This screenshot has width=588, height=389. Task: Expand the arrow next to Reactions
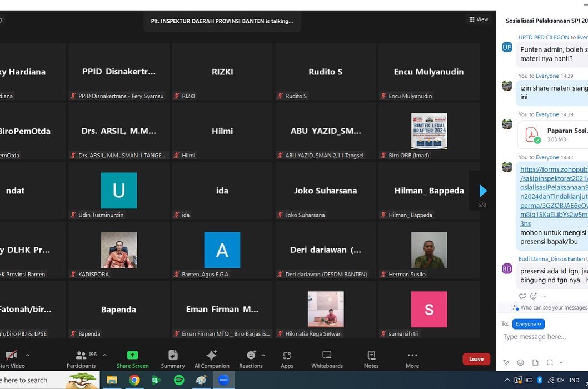pos(263,355)
